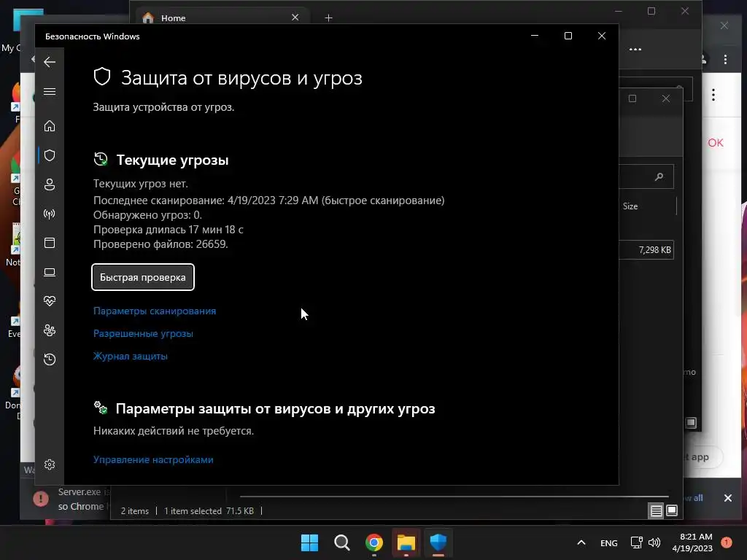Open Device performance & health heart icon
The image size is (747, 560).
pos(50,301)
